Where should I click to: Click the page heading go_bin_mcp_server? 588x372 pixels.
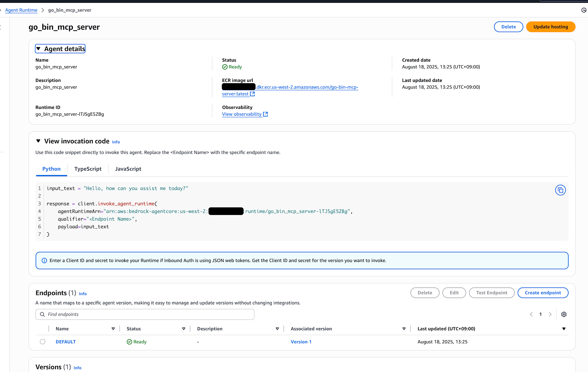pyautogui.click(x=64, y=27)
